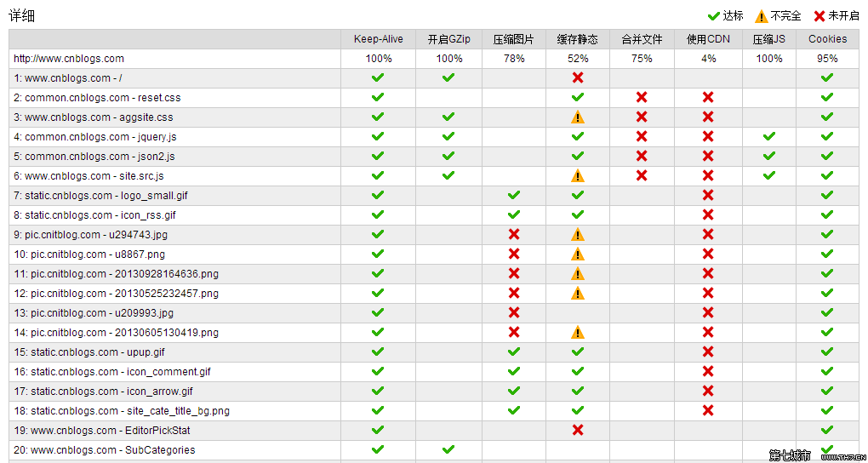Click the warning icon in u8867.png row
Image resolution: width=868 pixels, height=463 pixels.
578,254
